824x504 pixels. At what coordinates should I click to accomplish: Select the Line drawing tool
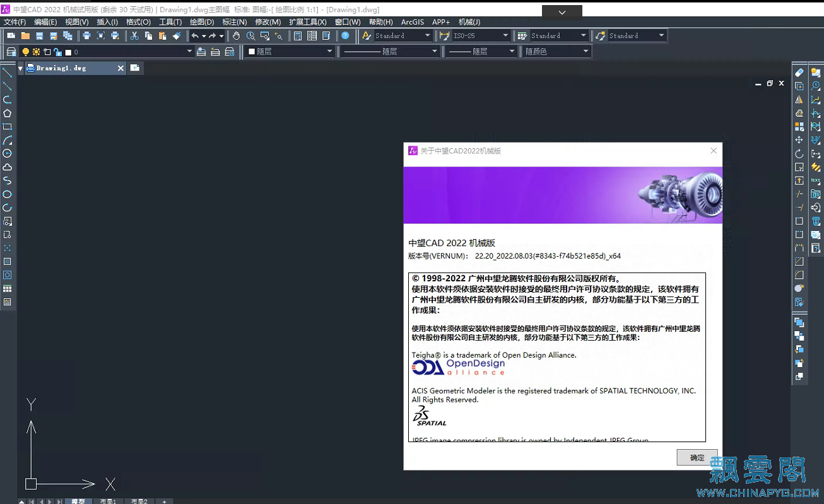point(8,73)
